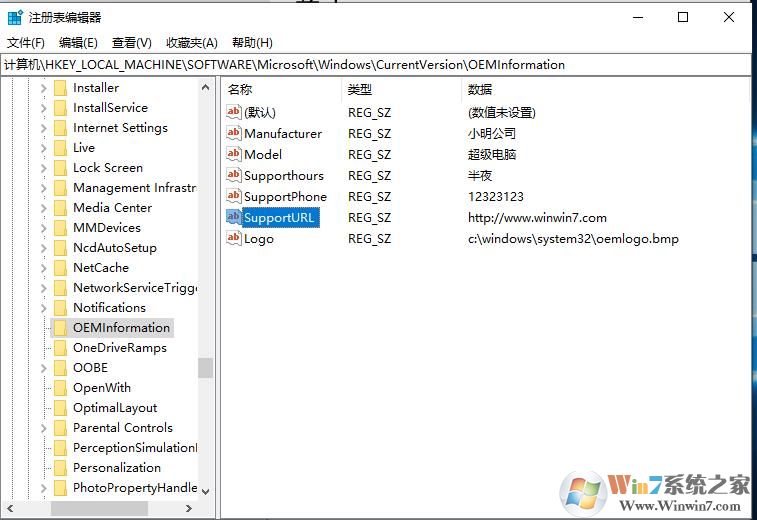The height and width of the screenshot is (520, 757).
Task: Select the SupportPhone value name
Action: pos(285,197)
